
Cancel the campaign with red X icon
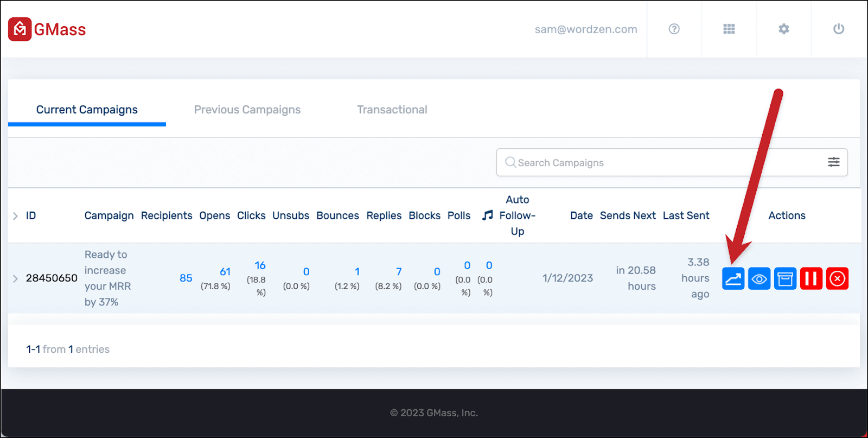click(837, 278)
